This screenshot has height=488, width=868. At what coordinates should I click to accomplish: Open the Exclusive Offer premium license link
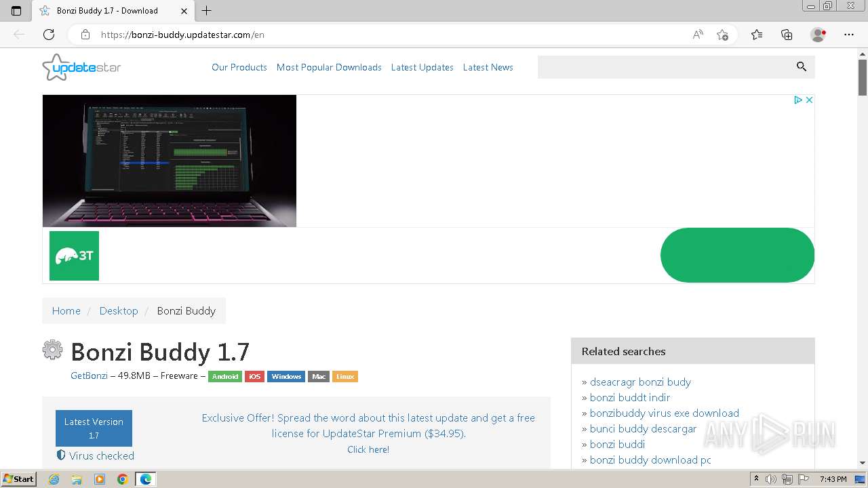point(368,426)
